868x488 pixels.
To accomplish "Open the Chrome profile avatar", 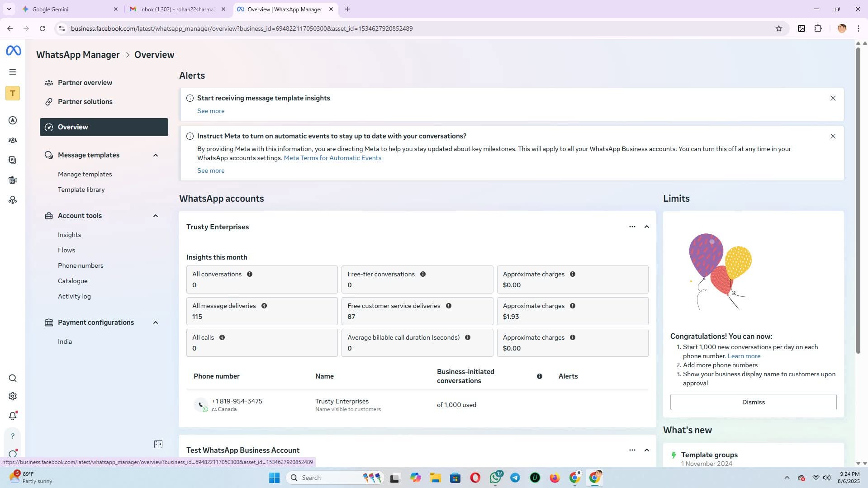I will click(x=842, y=28).
